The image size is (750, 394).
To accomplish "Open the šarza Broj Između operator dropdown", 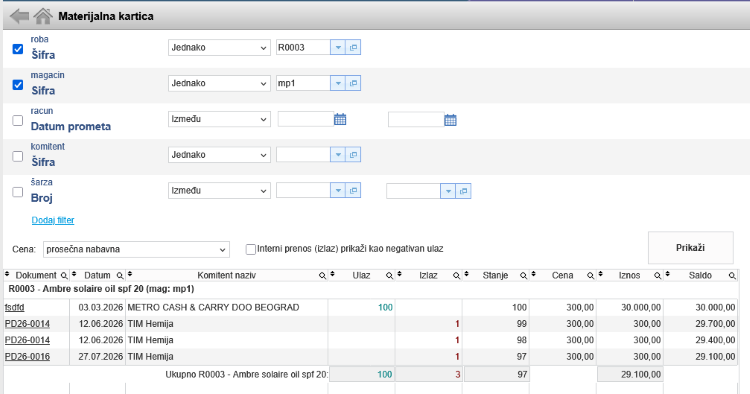I will (219, 190).
